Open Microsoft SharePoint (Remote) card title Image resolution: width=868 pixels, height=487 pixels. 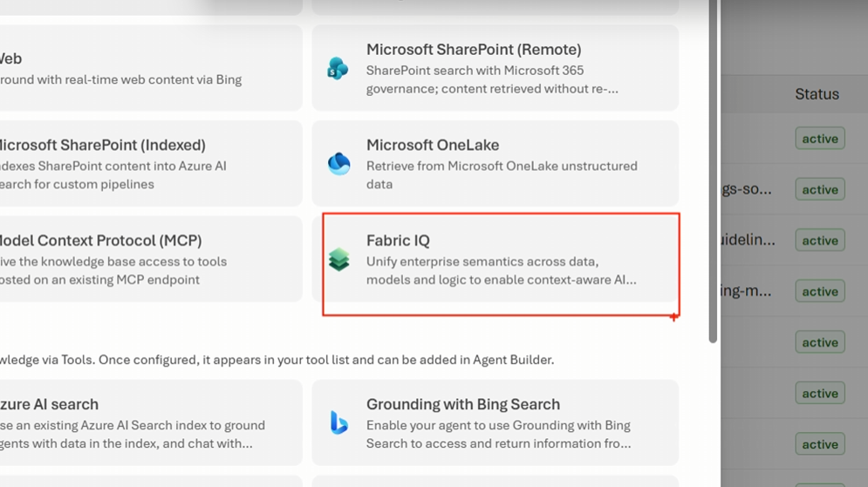pos(473,50)
